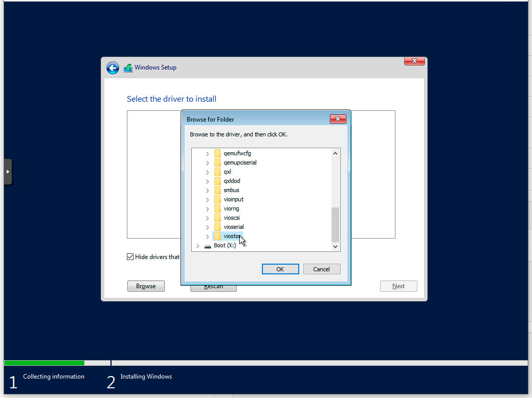The image size is (532, 398).
Task: Expand the Boot (X:) drive node
Action: pos(197,245)
